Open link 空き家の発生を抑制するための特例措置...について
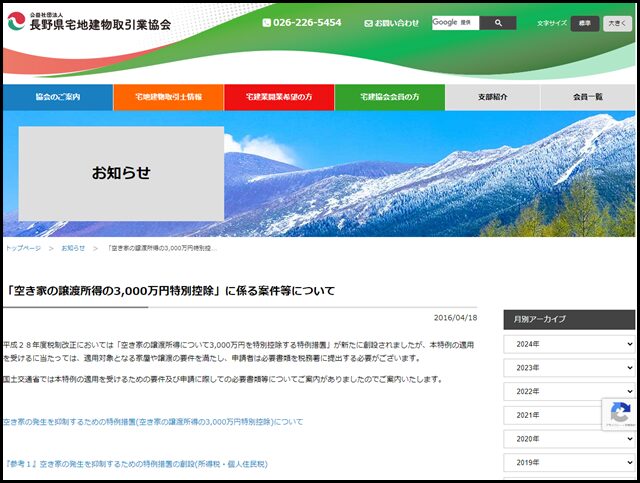This screenshot has height=483, width=640. 153,422
